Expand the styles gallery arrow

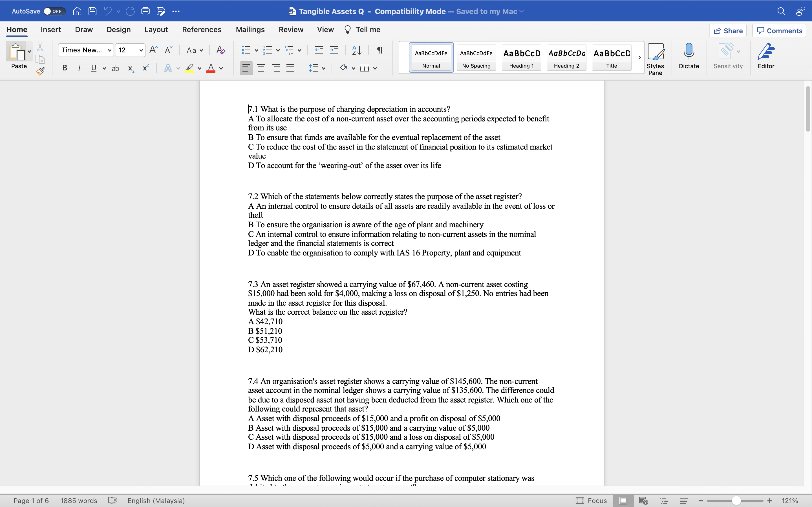click(639, 57)
